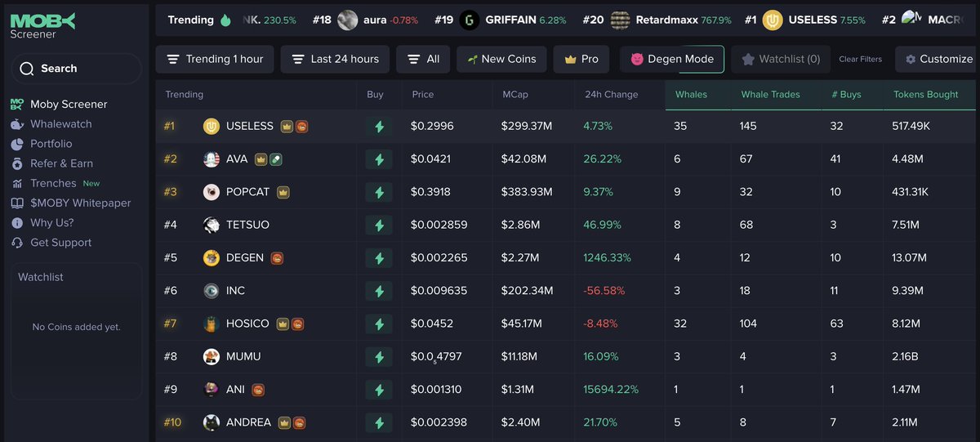Select Pro filter button
The height and width of the screenshot is (442, 980).
tap(581, 59)
